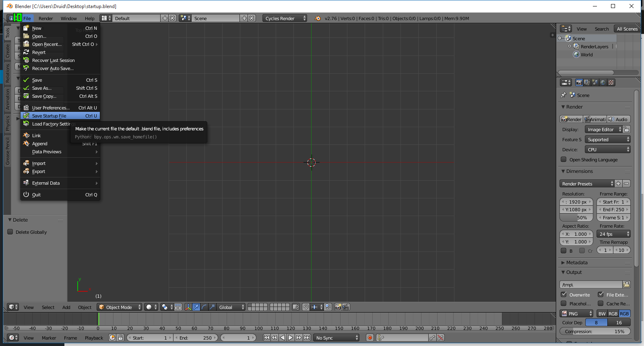The width and height of the screenshot is (644, 346).
Task: Toggle the Overwrite checkbox
Action: click(563, 295)
